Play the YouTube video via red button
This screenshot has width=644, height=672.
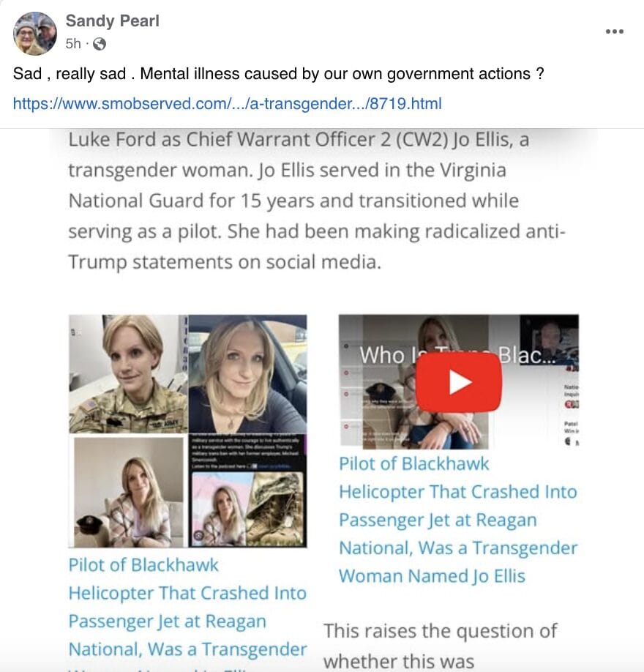[458, 382]
